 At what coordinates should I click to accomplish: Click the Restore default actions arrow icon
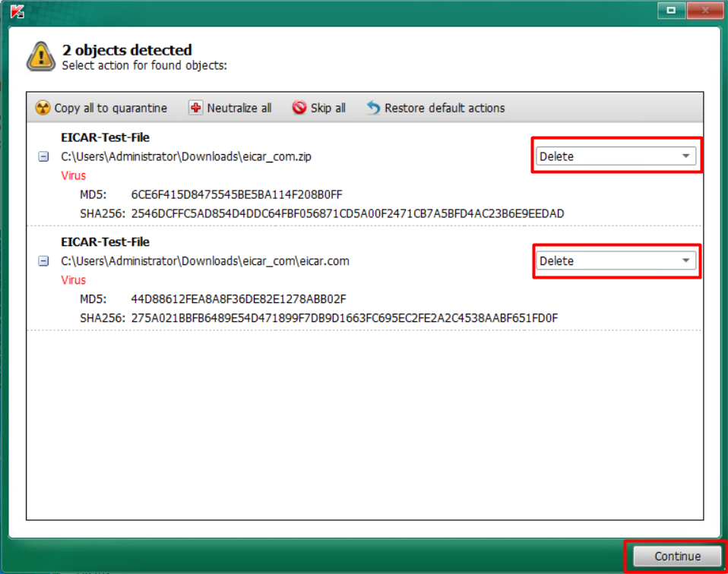coord(373,108)
